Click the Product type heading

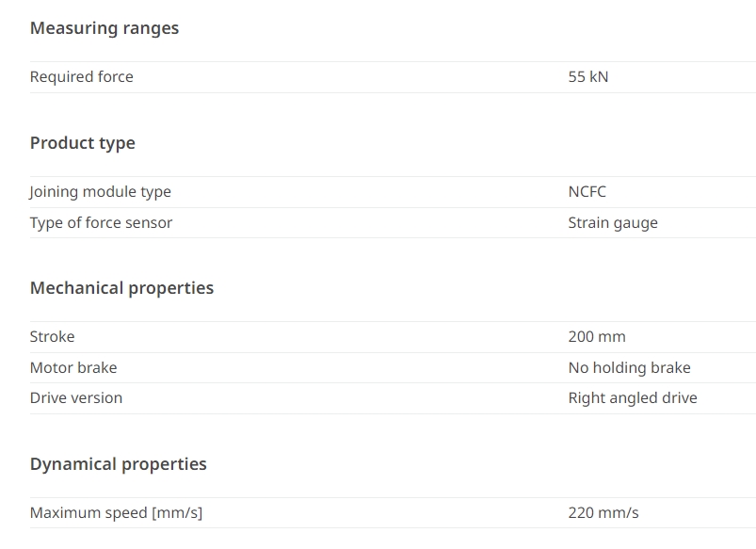pyautogui.click(x=83, y=143)
